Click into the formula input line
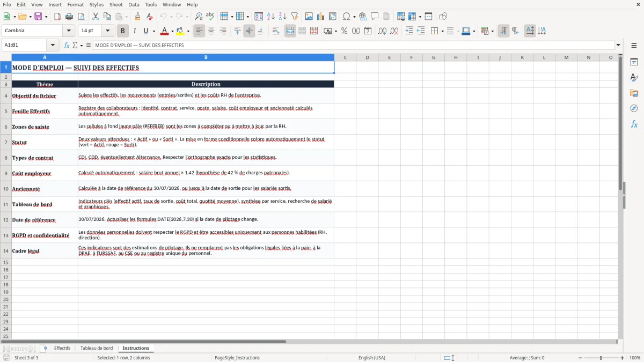This screenshot has height=362, width=644. pos(353,46)
